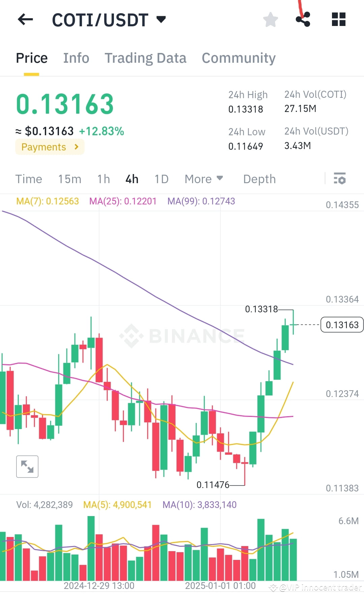The width and height of the screenshot is (364, 595).
Task: Tap the MA(7) indicator label
Action: pyautogui.click(x=47, y=201)
